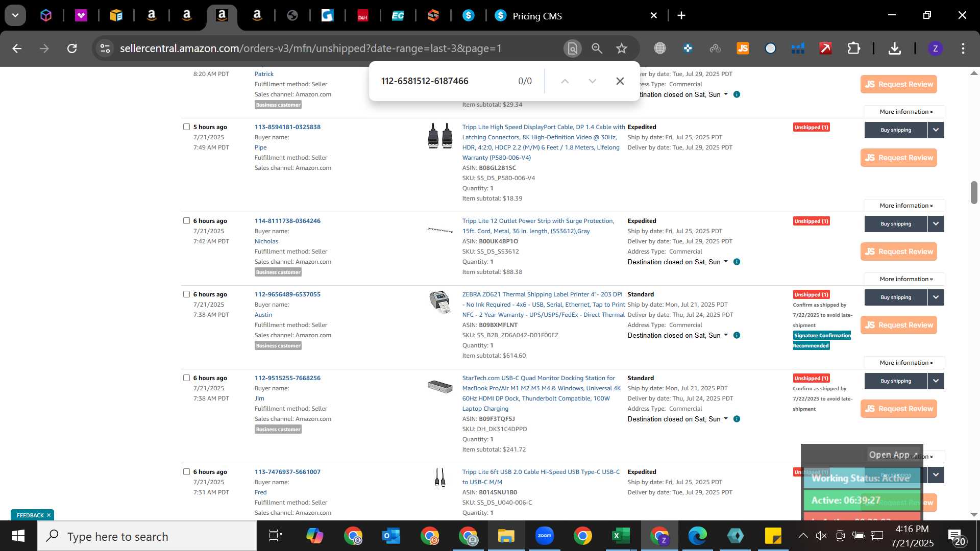
Task: Expand Destination closed dropdown for Nicholas order
Action: coord(677,262)
